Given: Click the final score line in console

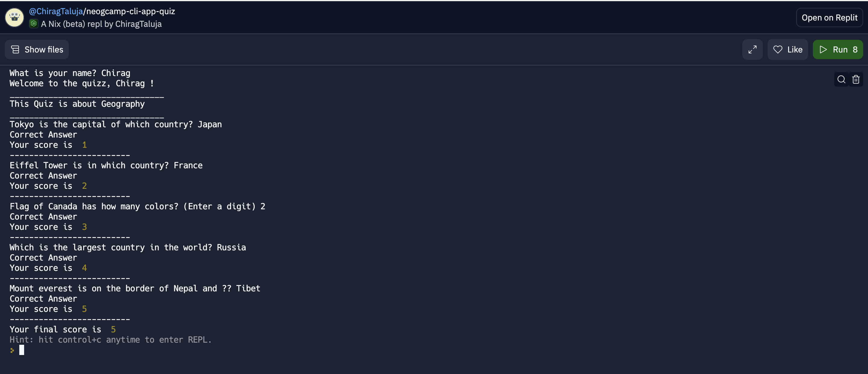Looking at the screenshot, I should point(62,329).
